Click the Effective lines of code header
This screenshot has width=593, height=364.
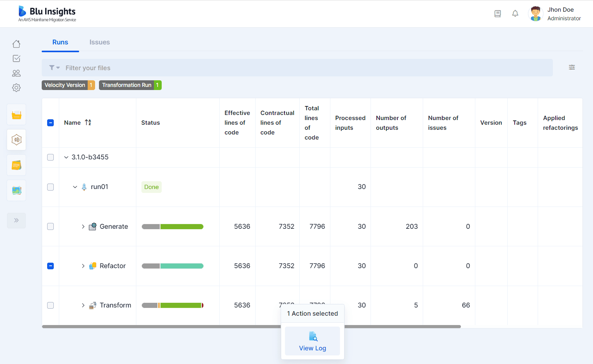pyautogui.click(x=237, y=123)
